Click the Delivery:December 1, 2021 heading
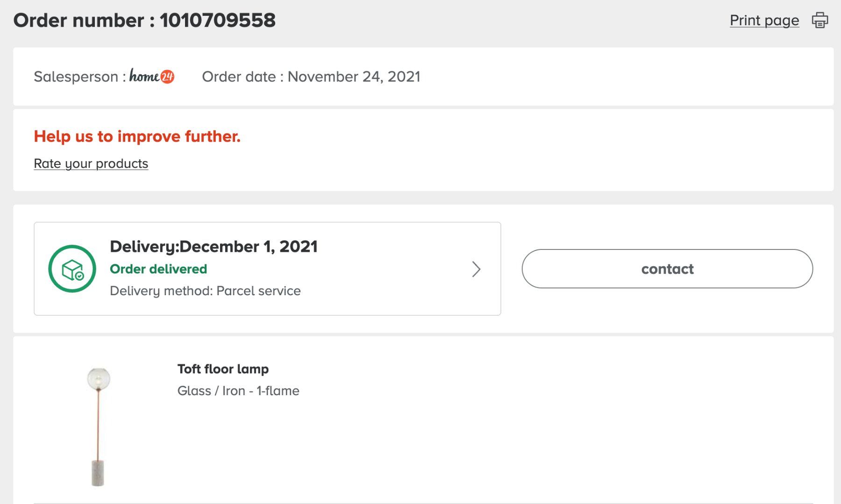Viewport: 841px width, 504px height. [x=214, y=246]
